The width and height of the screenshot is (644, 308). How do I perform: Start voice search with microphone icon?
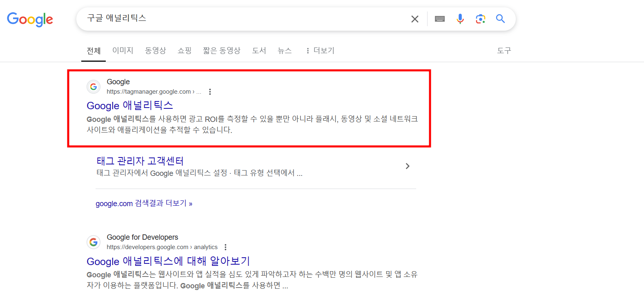[460, 19]
